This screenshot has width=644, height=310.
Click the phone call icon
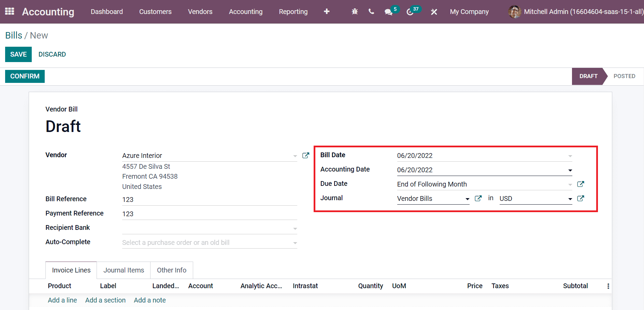pyautogui.click(x=371, y=12)
